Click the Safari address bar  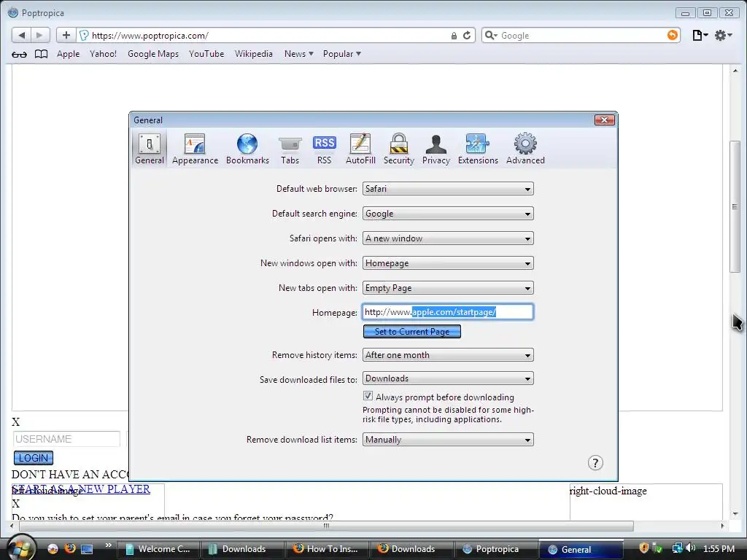click(x=267, y=35)
